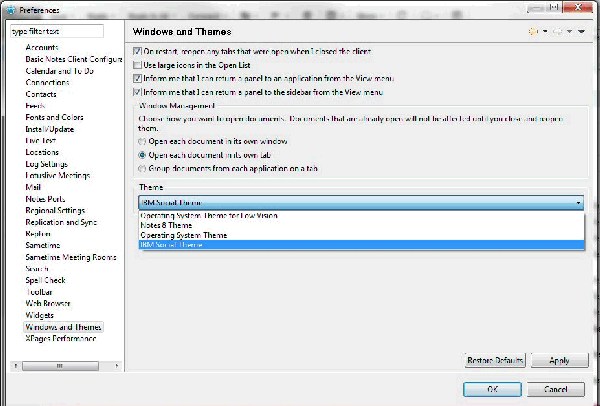Select open each document in own window
The height and width of the screenshot is (406, 600).
pyautogui.click(x=140, y=143)
